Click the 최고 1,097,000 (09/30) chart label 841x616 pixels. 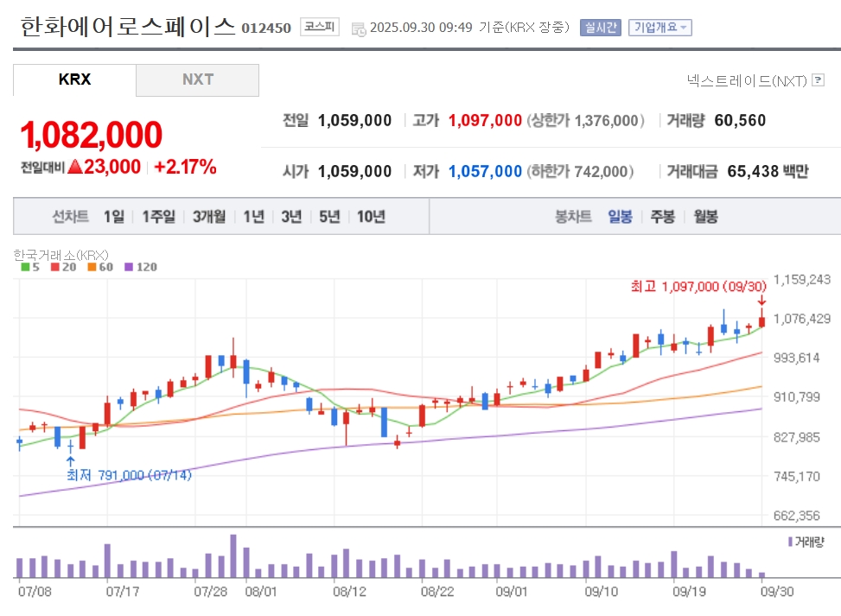pos(698,286)
